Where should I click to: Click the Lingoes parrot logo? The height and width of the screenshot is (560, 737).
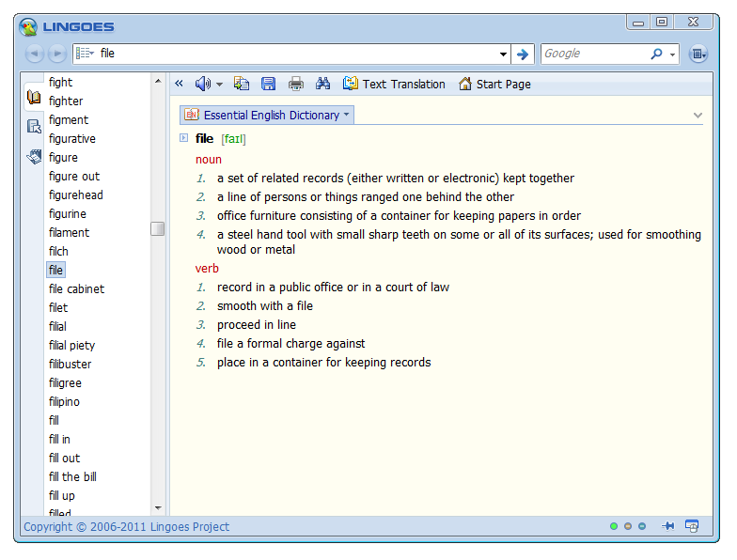(28, 26)
